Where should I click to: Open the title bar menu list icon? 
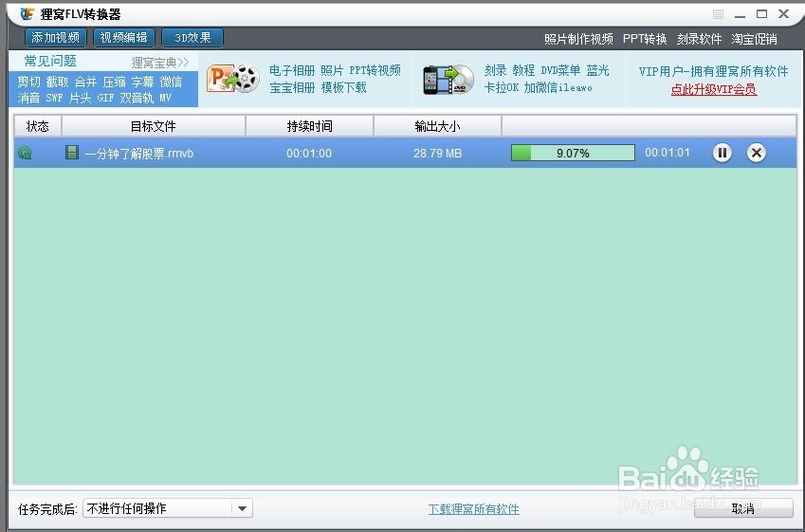point(718,14)
